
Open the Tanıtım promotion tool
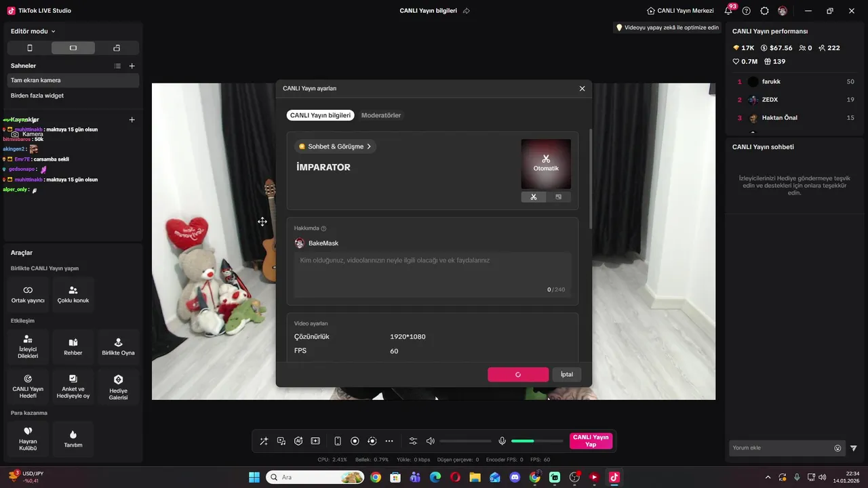(73, 439)
